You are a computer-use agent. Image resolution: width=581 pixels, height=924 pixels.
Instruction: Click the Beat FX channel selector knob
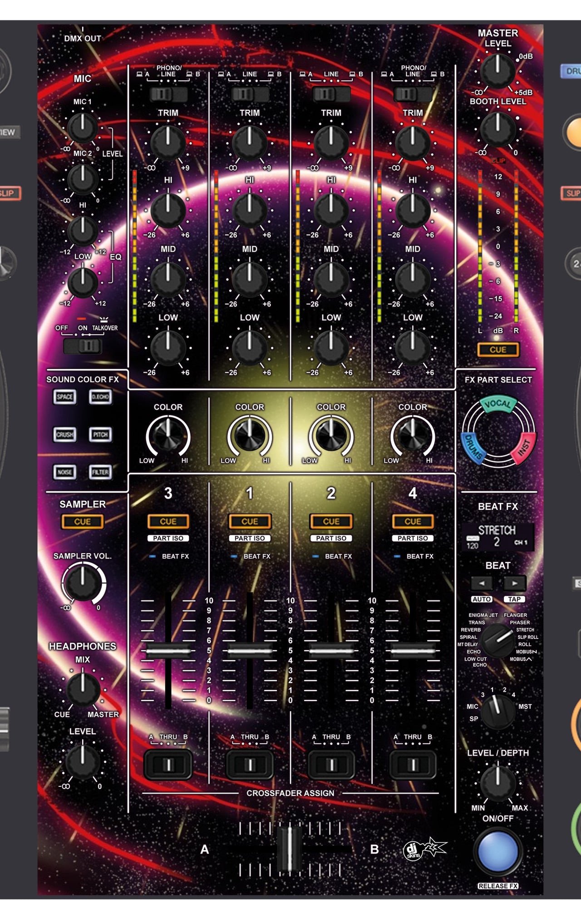[498, 712]
